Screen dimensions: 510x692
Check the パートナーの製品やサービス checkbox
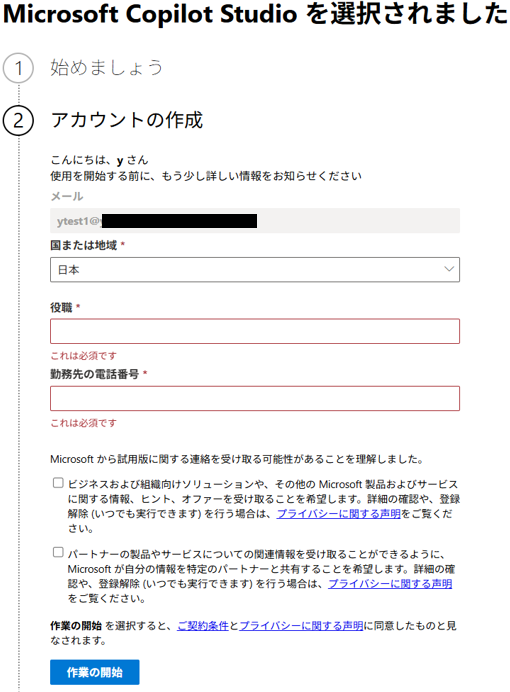click(58, 552)
